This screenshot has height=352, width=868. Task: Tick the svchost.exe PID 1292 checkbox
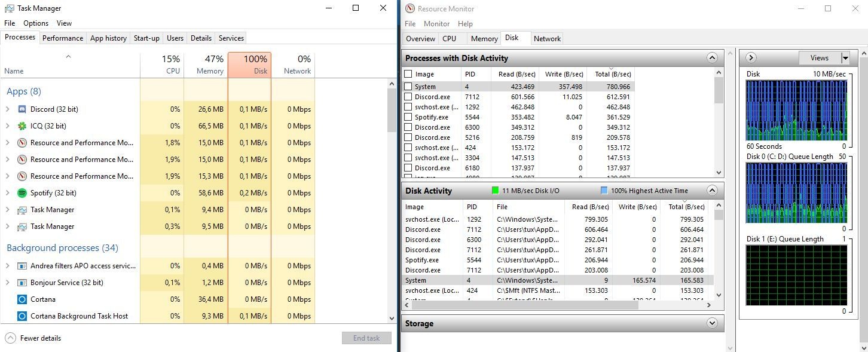[x=408, y=107]
